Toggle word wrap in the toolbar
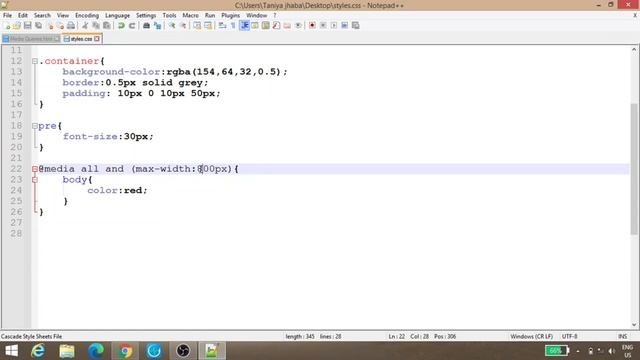Image resolution: width=640 pixels, height=360 pixels. coord(222,26)
